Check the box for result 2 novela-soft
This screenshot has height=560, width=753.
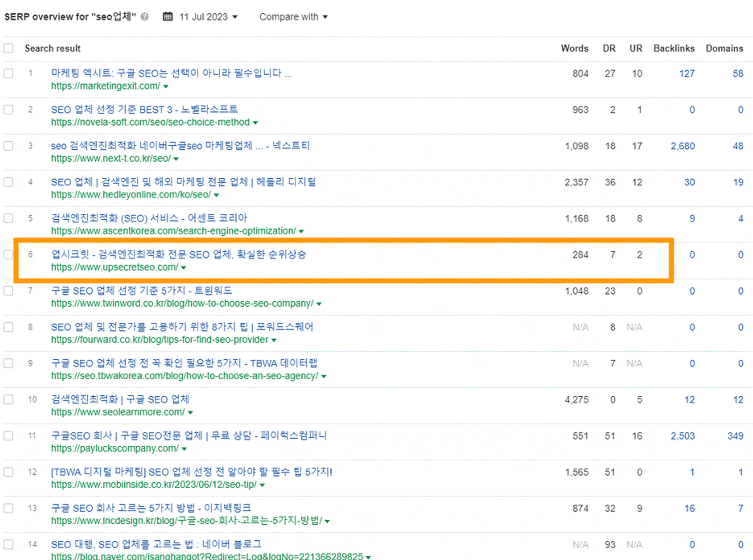[x=8, y=110]
